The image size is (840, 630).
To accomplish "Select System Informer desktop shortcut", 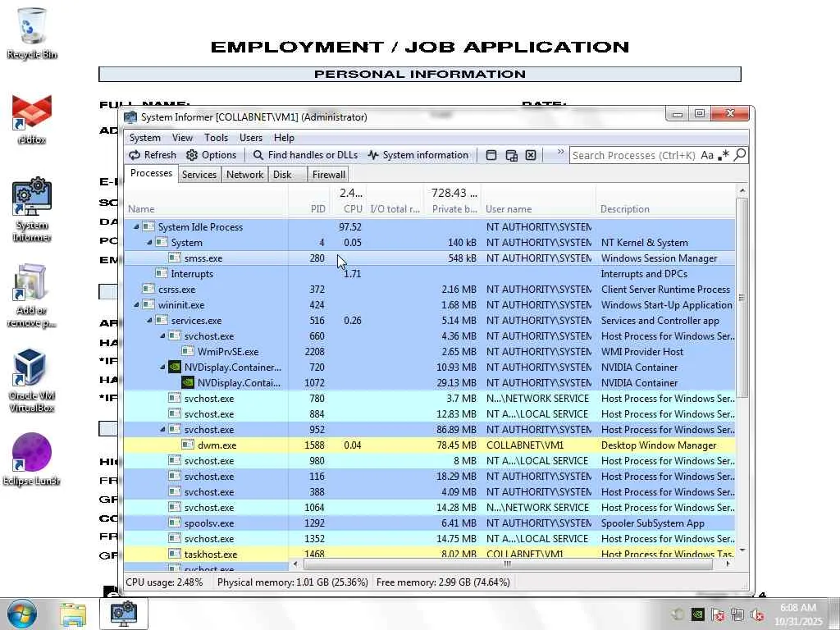I will click(x=32, y=209).
